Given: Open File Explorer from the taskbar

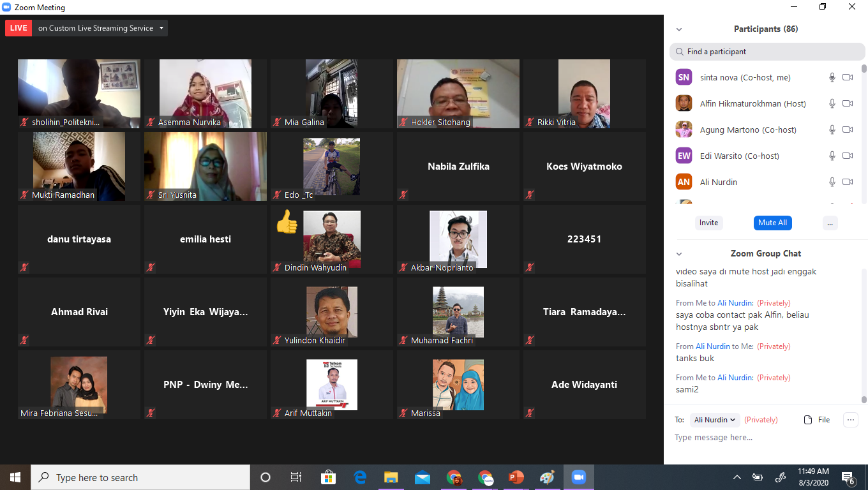Looking at the screenshot, I should point(391,477).
